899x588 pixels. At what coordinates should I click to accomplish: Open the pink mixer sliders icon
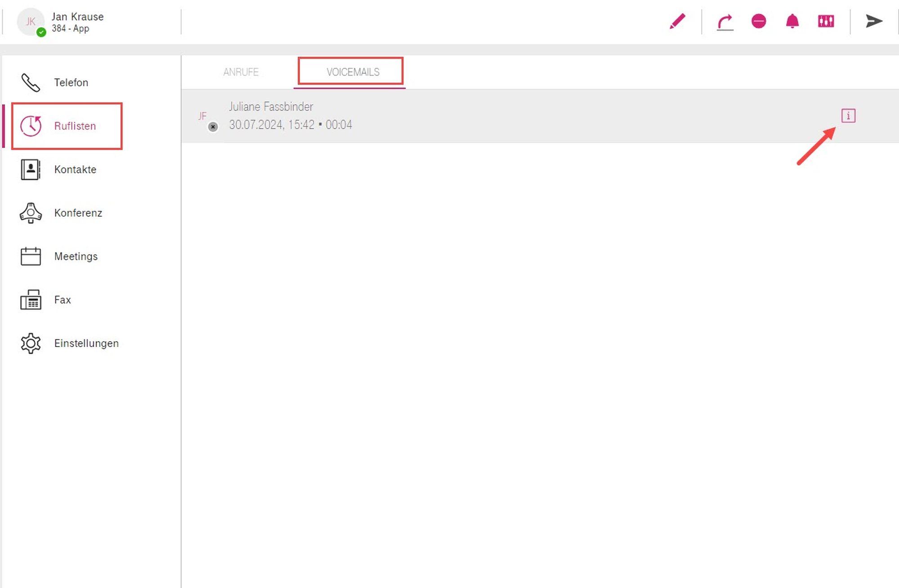click(826, 21)
